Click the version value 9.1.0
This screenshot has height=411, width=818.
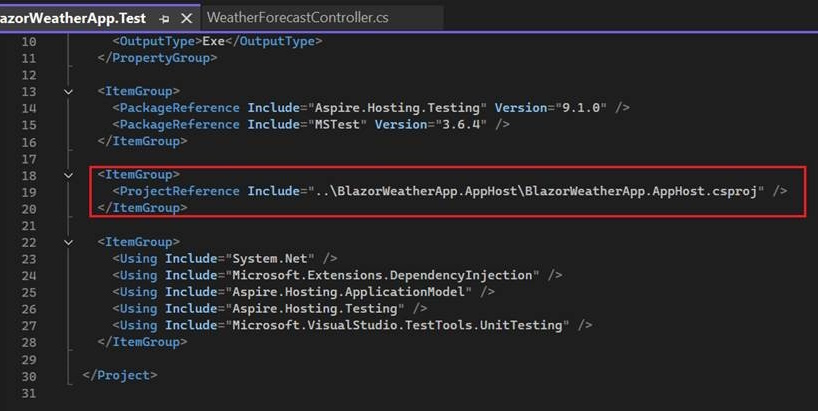(570, 108)
